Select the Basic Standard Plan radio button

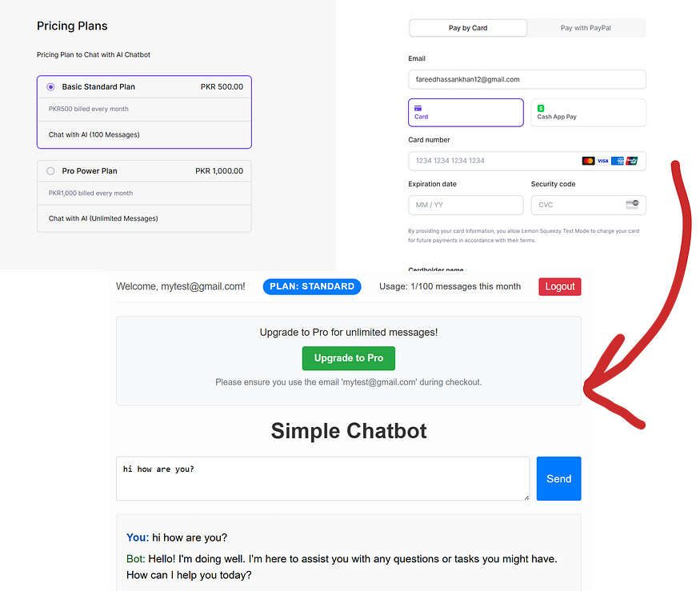(x=50, y=86)
